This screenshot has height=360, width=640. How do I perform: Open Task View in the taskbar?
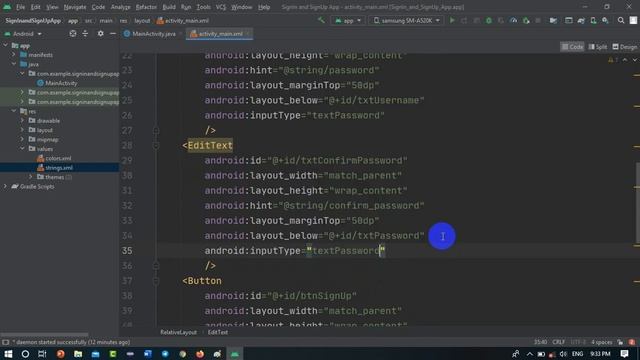[42, 354]
